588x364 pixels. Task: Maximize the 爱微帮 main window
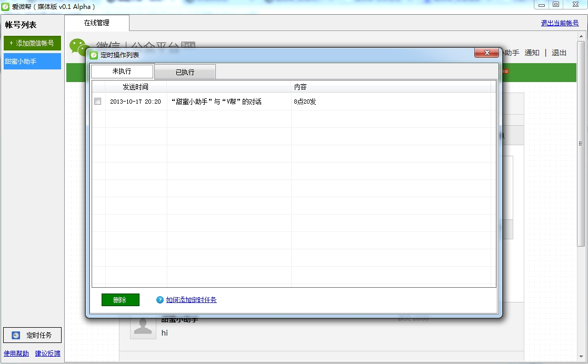(556, 5)
